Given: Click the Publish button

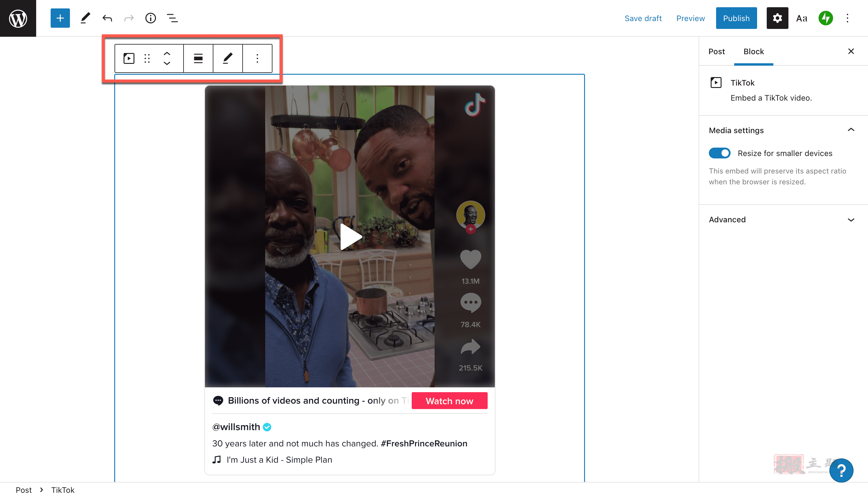Looking at the screenshot, I should [736, 18].
